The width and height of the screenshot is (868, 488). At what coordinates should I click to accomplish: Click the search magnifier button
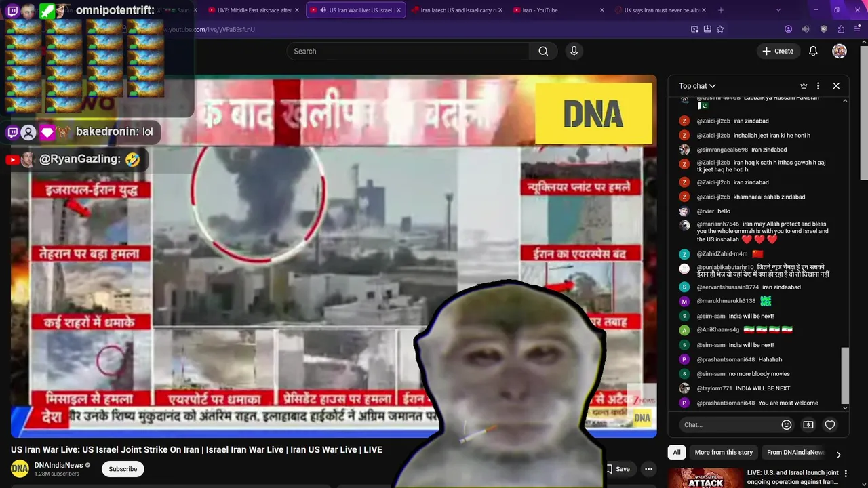click(x=543, y=51)
